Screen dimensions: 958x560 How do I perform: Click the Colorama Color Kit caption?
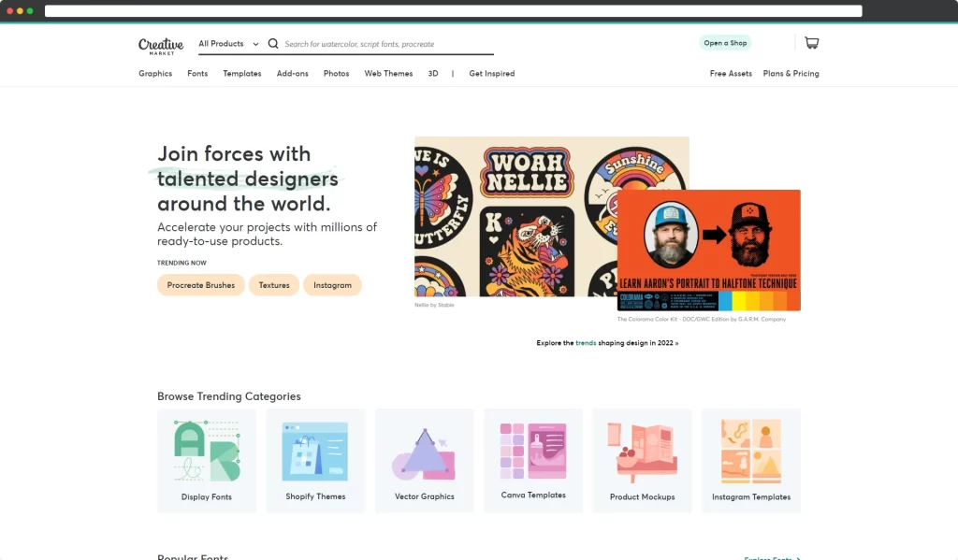(702, 319)
